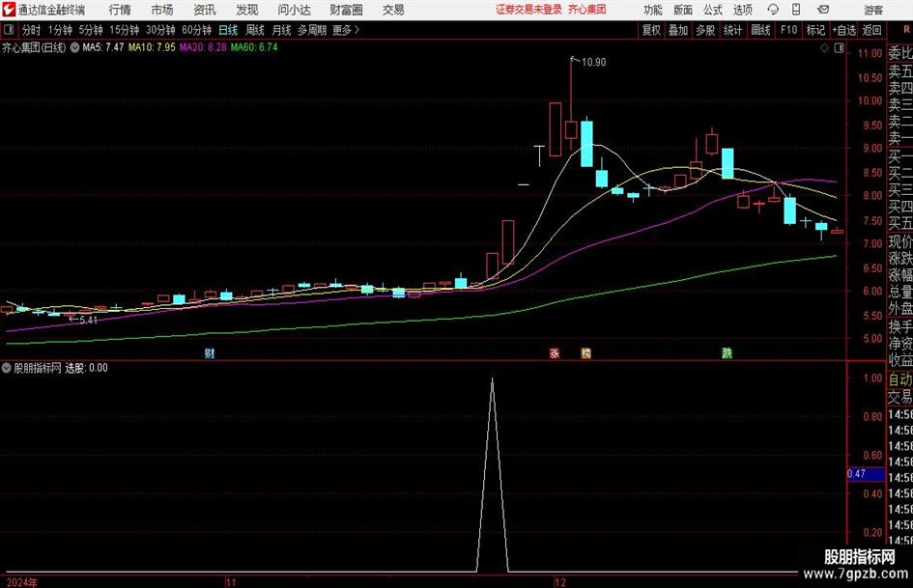Select the 日线 daily period
This screenshot has height=588, width=913.
pos(228,30)
